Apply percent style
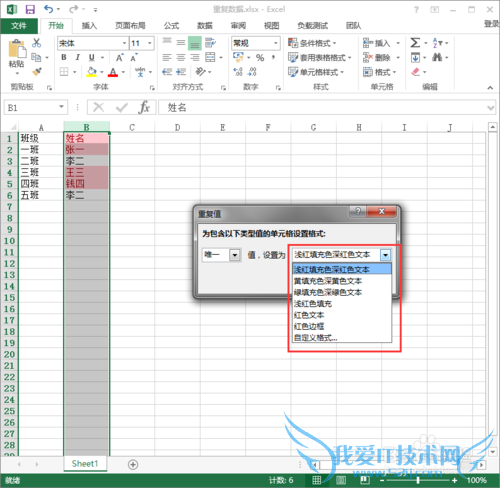This screenshot has width=500, height=488. (260, 58)
